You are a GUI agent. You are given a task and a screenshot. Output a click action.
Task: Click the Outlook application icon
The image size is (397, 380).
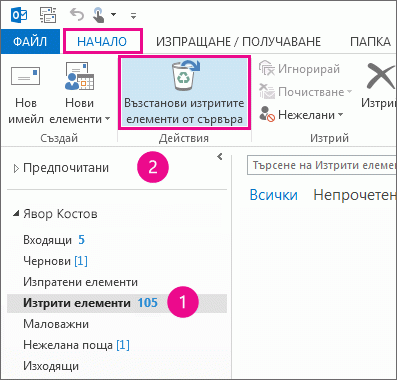point(19,15)
